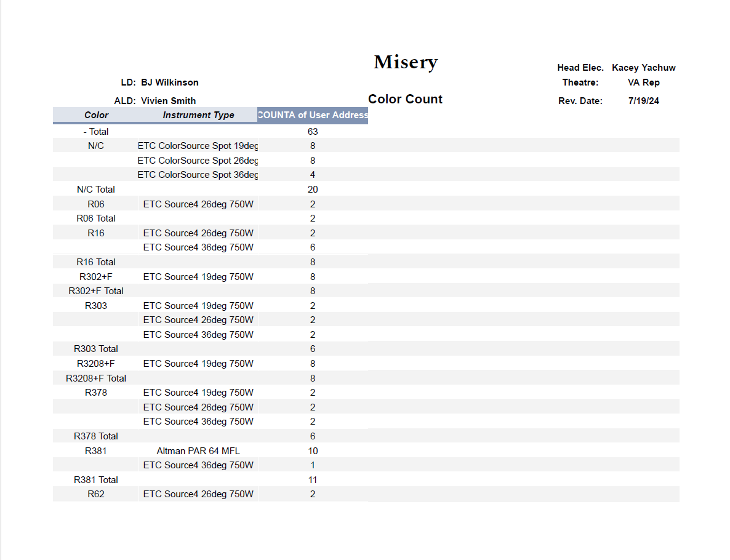
Task: Click R62 row ETC Source4 26deg 750W
Action: pyautogui.click(x=198, y=494)
